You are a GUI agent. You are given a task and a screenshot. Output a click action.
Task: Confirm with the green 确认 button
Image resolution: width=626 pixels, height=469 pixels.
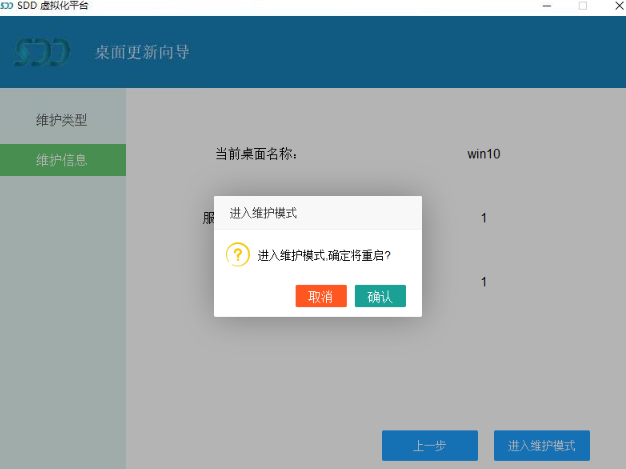tap(380, 296)
